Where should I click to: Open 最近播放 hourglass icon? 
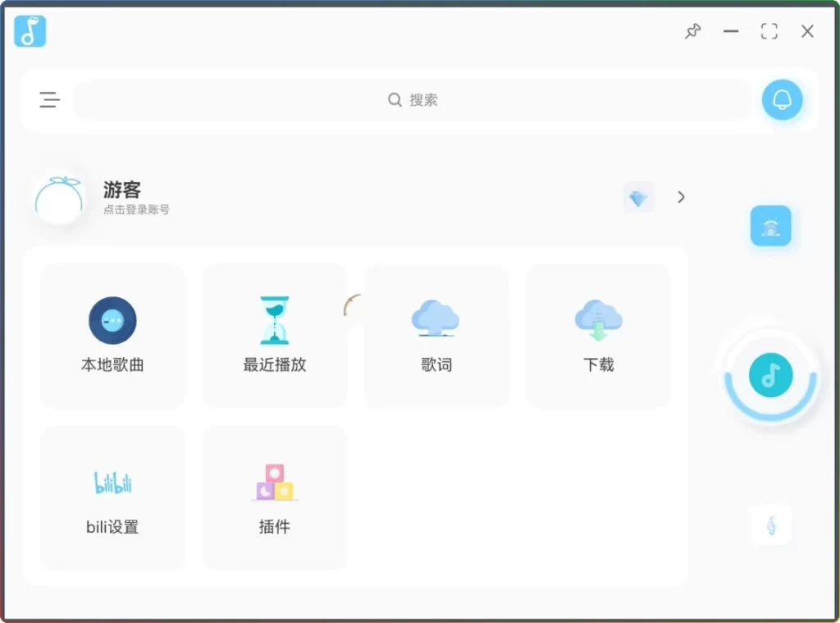(x=274, y=320)
